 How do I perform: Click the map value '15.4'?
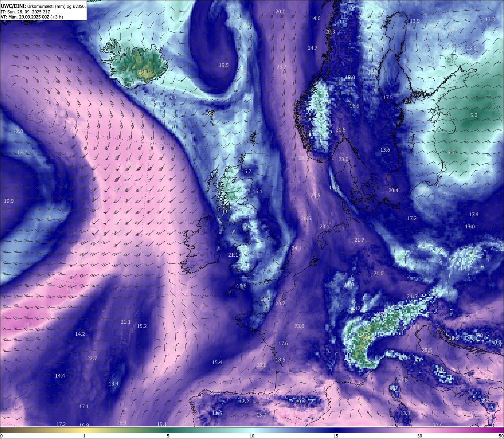pyautogui.click(x=217, y=363)
